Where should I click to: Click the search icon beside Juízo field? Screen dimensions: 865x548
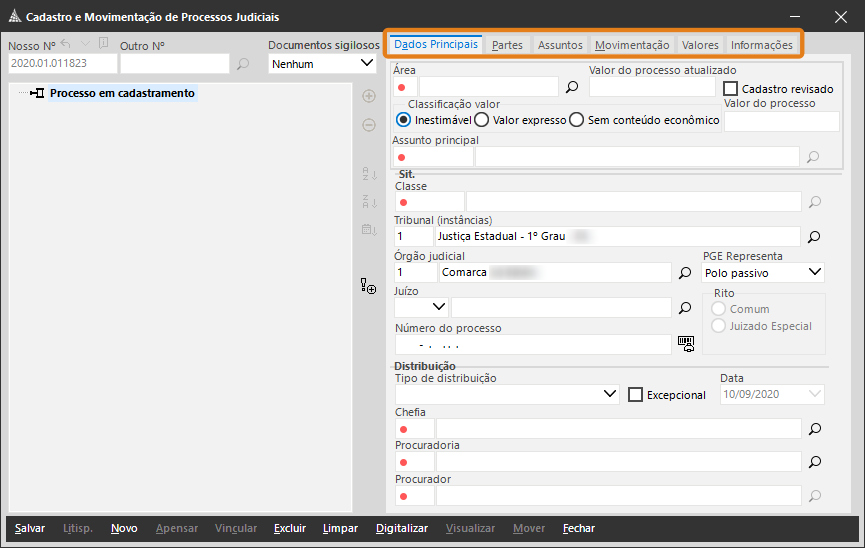tap(685, 308)
